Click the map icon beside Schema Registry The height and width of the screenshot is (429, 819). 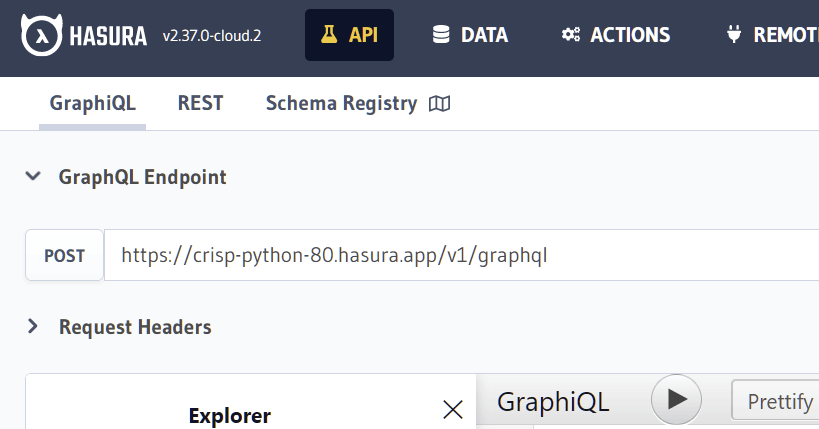tap(439, 103)
